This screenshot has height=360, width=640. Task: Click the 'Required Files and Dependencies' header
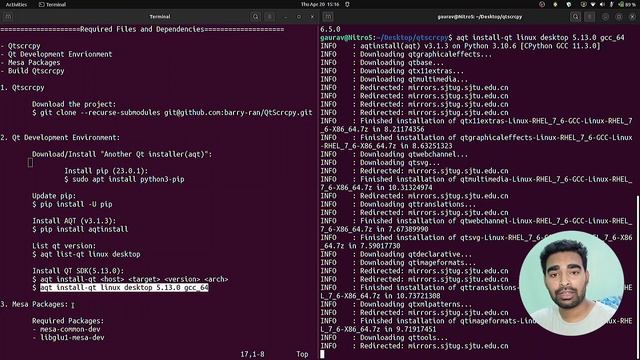click(x=142, y=29)
